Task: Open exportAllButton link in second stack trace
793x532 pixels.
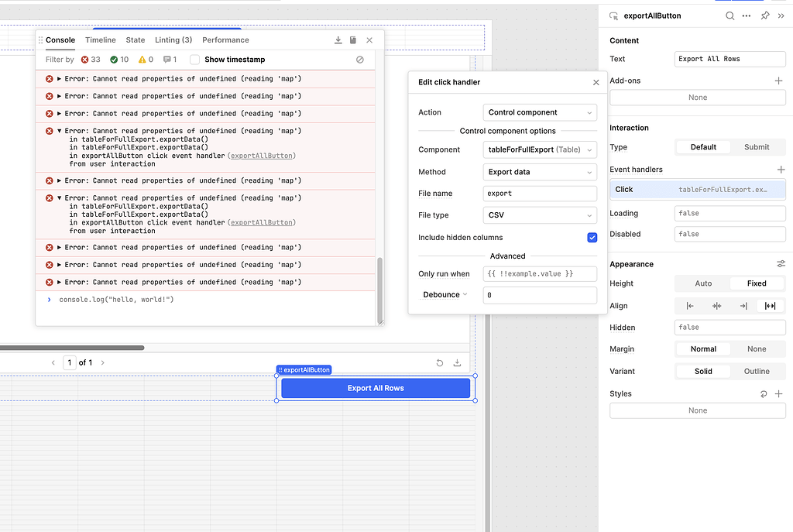Action: click(262, 222)
